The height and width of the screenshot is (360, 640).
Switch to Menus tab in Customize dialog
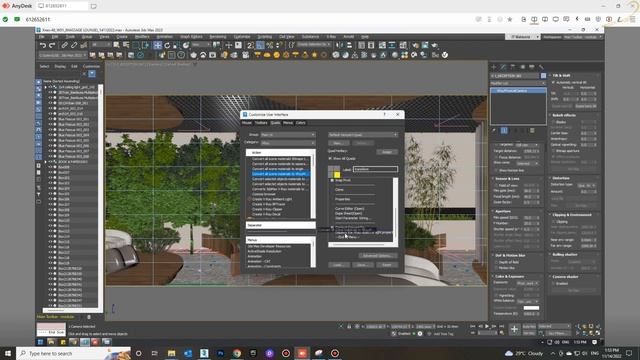288,123
